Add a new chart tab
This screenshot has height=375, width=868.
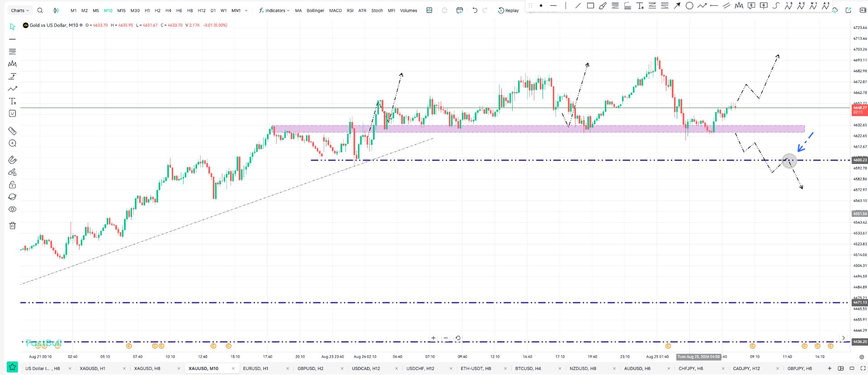(830, 368)
